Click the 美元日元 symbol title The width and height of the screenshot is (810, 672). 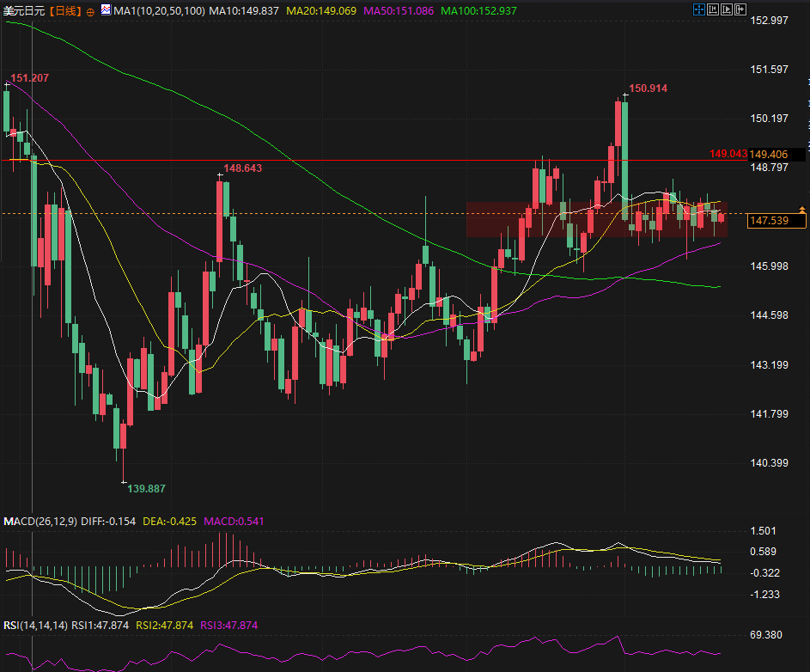click(x=24, y=11)
